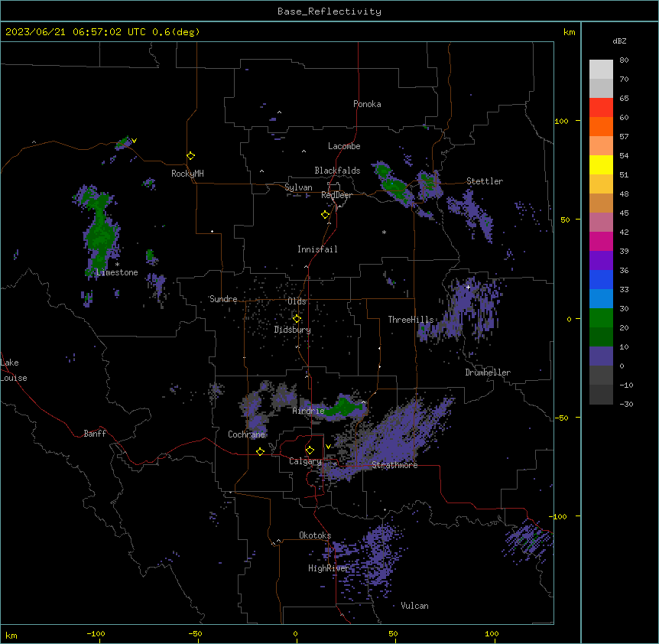
Task: Click the RedDeer city label
Action: [x=336, y=195]
